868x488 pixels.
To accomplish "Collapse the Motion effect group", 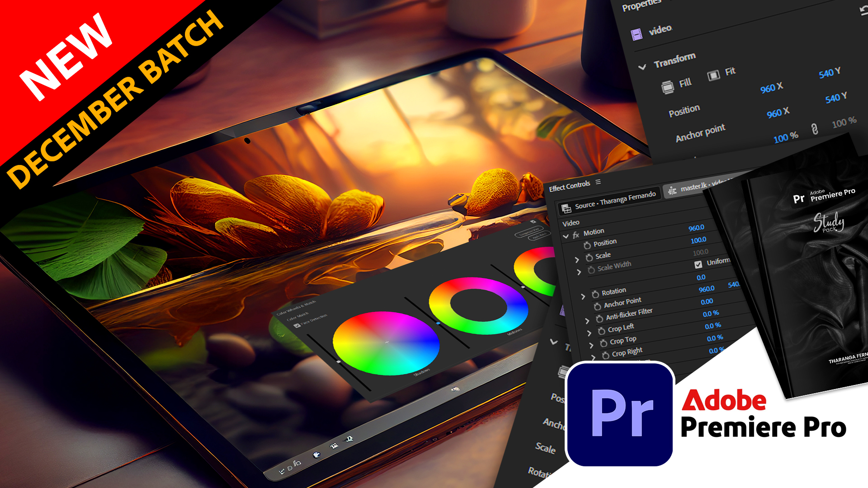I will point(566,236).
